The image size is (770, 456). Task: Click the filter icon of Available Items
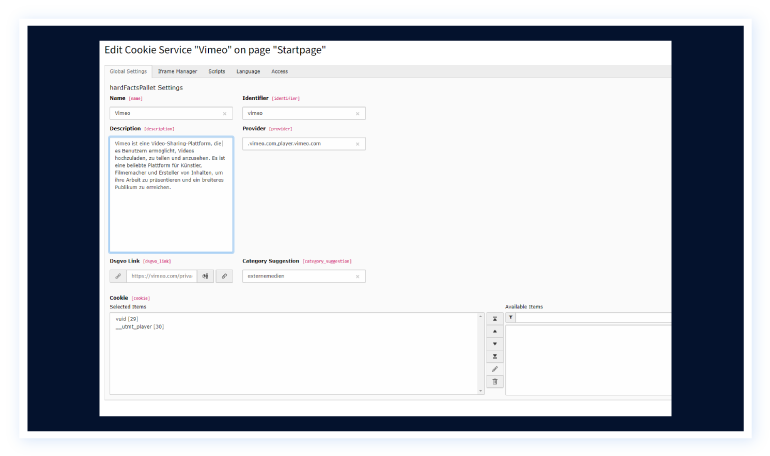511,318
